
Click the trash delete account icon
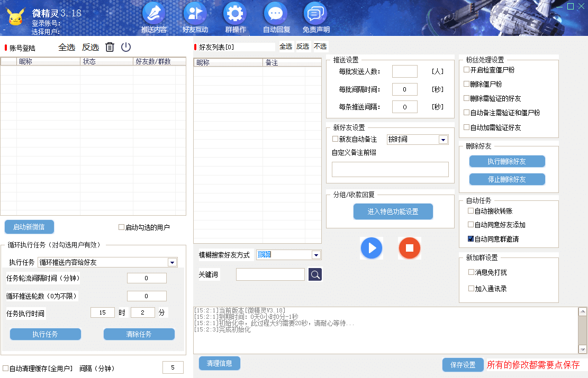[x=110, y=47]
